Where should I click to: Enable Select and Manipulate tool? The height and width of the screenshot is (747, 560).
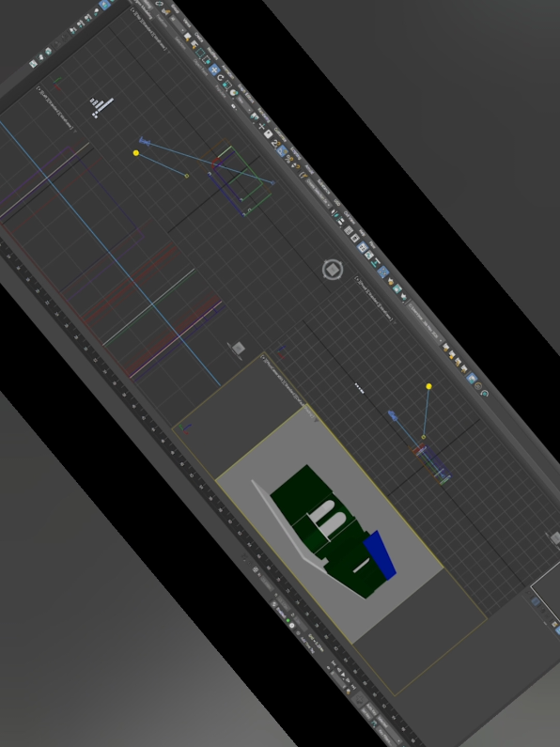point(261,127)
